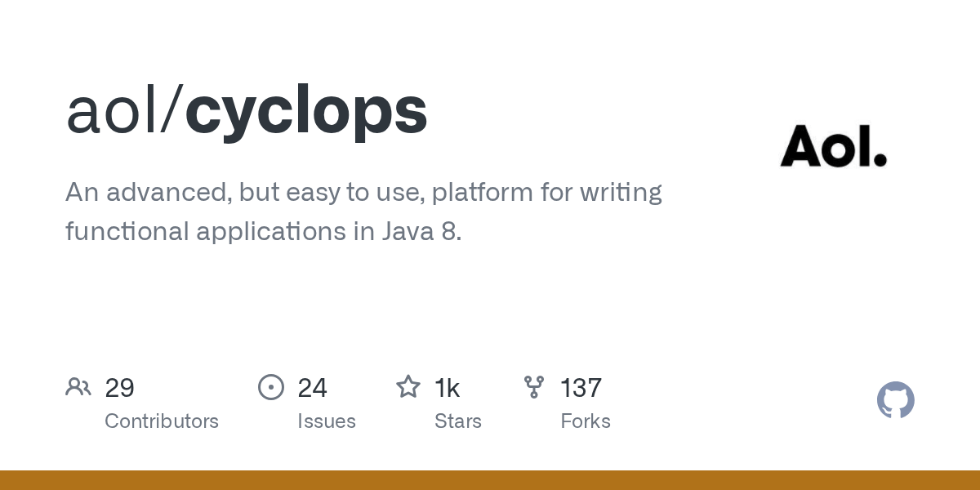Viewport: 980px width, 490px height.
Task: Click the Stars star icon
Action: [x=408, y=386]
